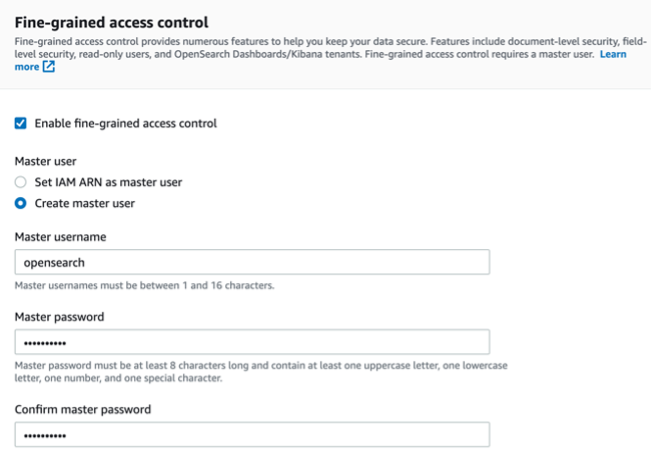Select the Create master user radio button
653x458 pixels.
coord(21,203)
